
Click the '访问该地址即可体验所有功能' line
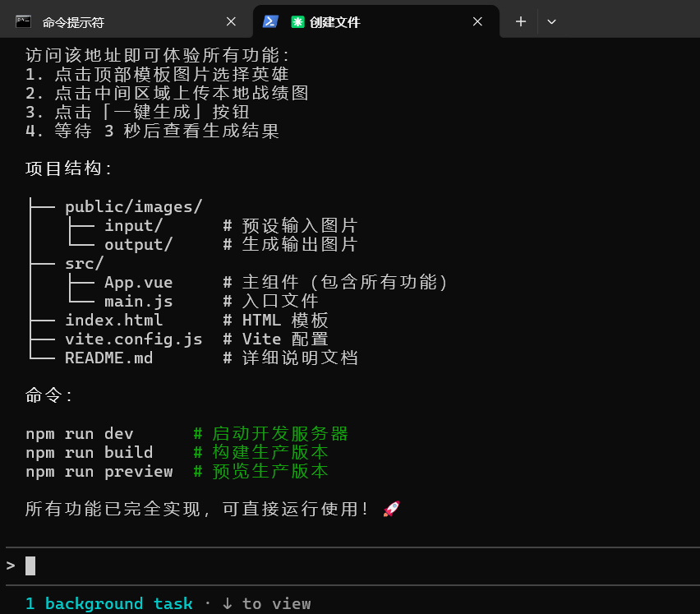(x=157, y=55)
